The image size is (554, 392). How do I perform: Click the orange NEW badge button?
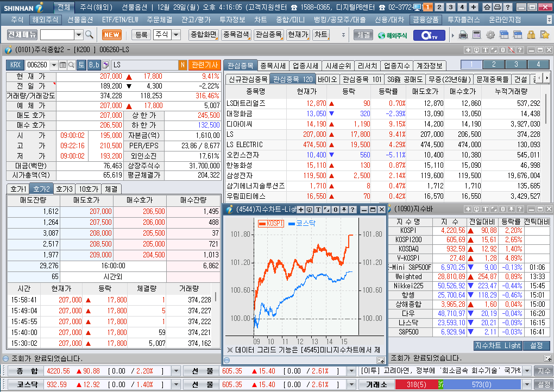click(x=112, y=35)
